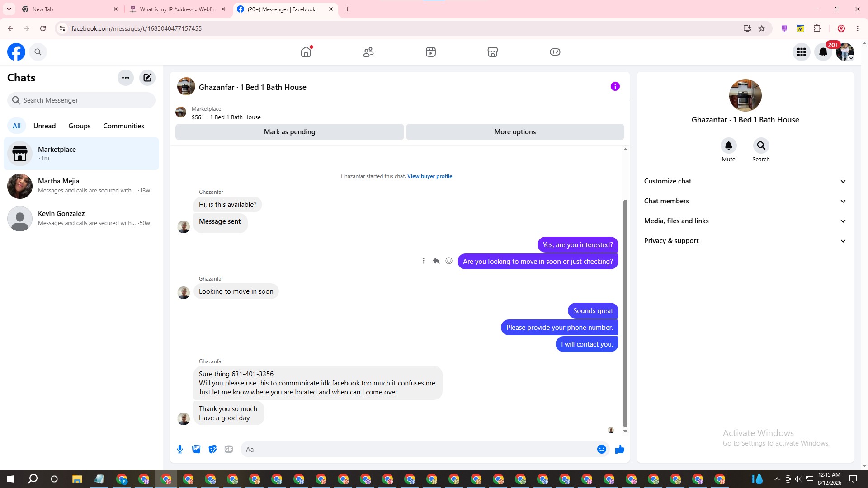The image size is (868, 488).
Task: Attach a file with the photo icon
Action: tap(196, 449)
